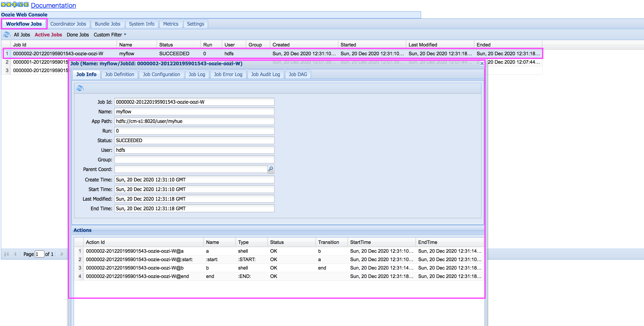Click into the page number field
The image size is (644, 326).
(39, 254)
